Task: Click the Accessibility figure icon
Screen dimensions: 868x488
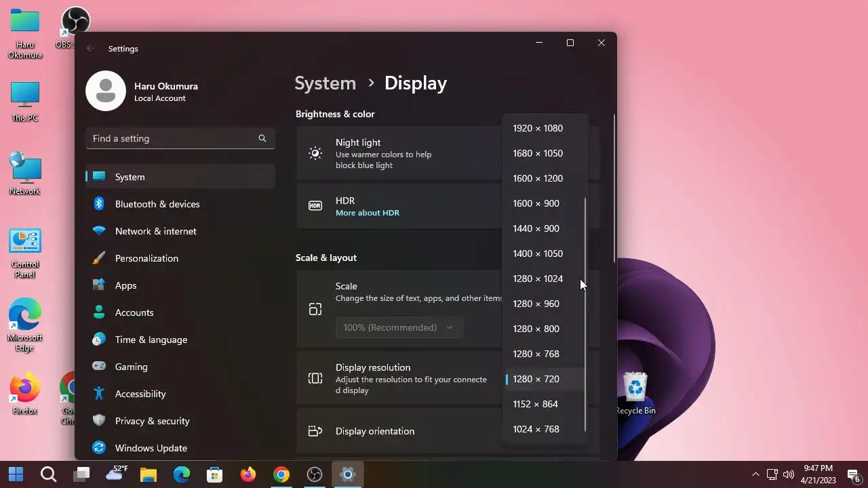Action: pos(99,394)
